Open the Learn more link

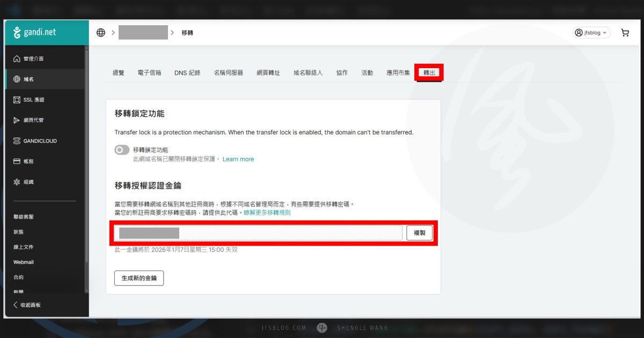[x=238, y=159]
